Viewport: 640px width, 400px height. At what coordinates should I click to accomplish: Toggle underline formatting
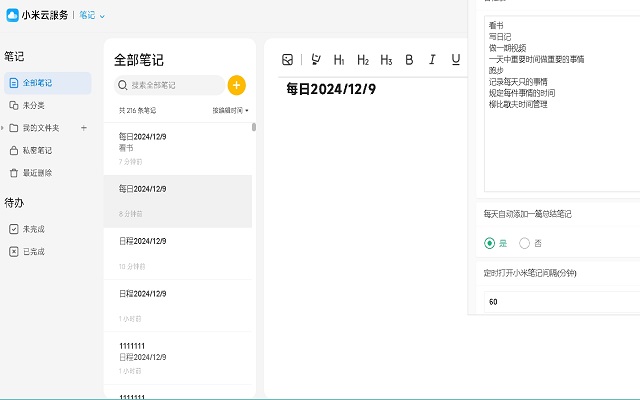click(456, 60)
